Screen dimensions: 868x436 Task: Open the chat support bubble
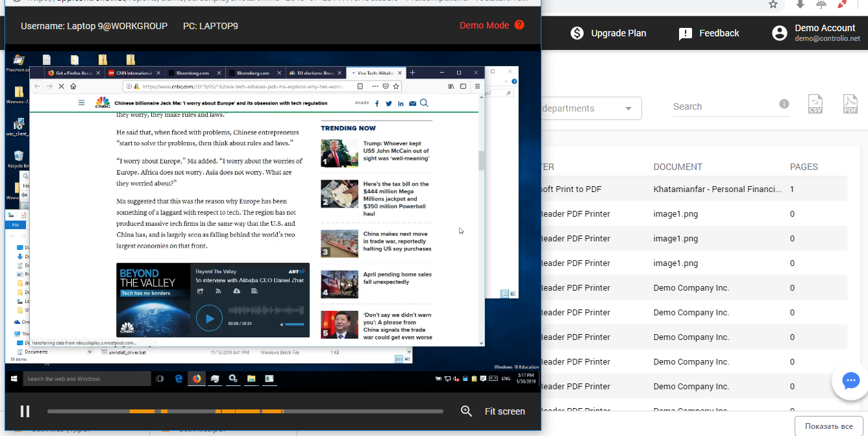850,381
